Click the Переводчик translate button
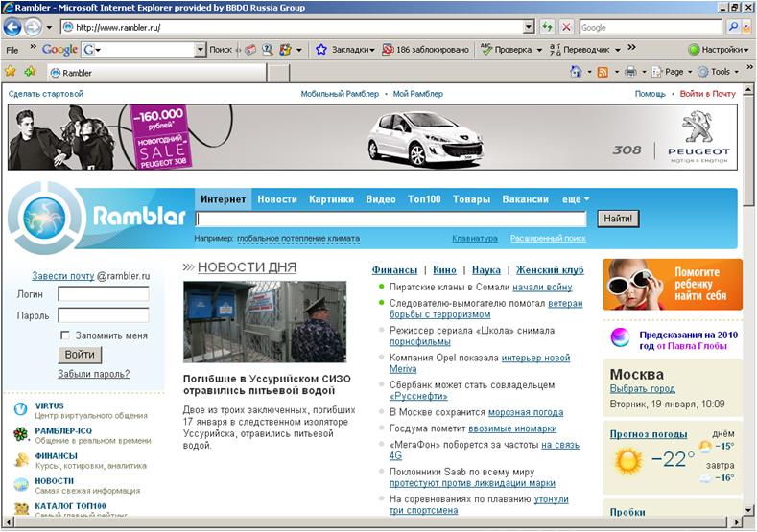Image resolution: width=757 pixels, height=532 pixels. pos(580,49)
